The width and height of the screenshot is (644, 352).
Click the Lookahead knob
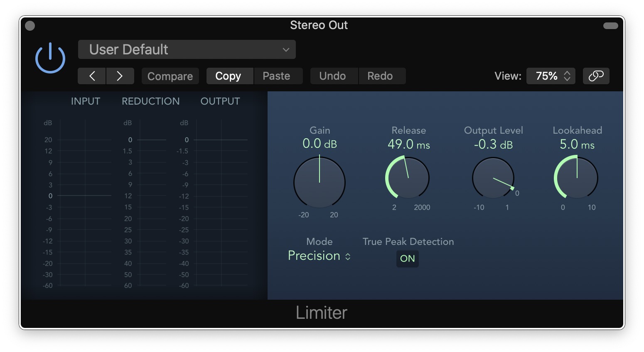[x=577, y=178]
